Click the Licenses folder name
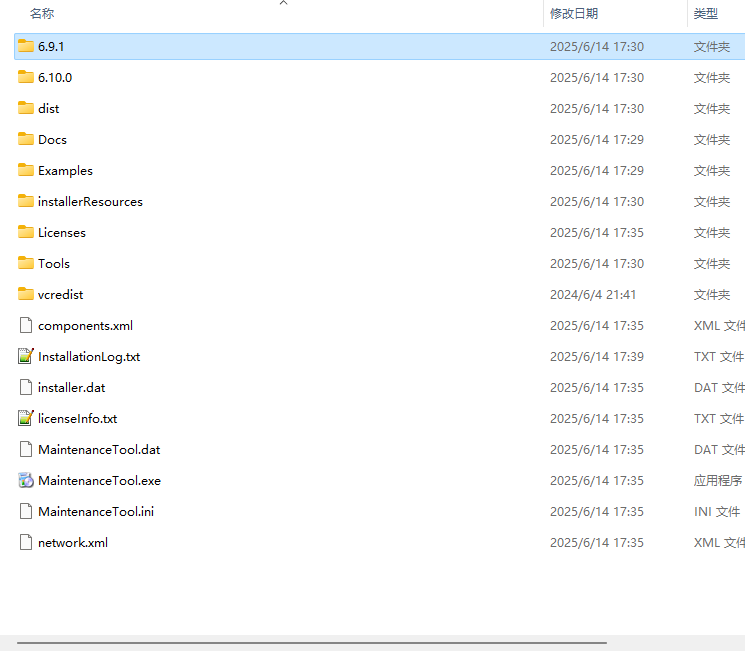Image resolution: width=745 pixels, height=651 pixels. point(62,232)
